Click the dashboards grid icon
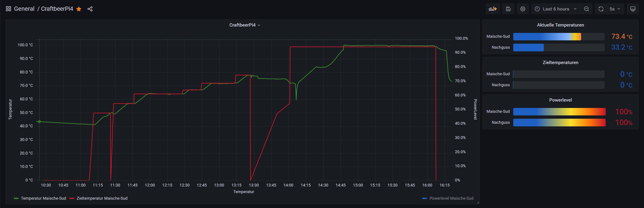This screenshot has width=644, height=208. pos(8,9)
